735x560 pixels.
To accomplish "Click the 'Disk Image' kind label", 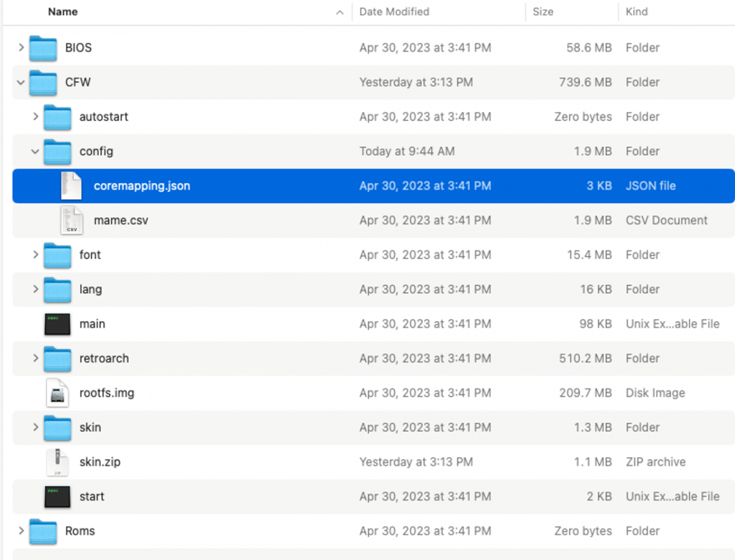I will coord(655,393).
